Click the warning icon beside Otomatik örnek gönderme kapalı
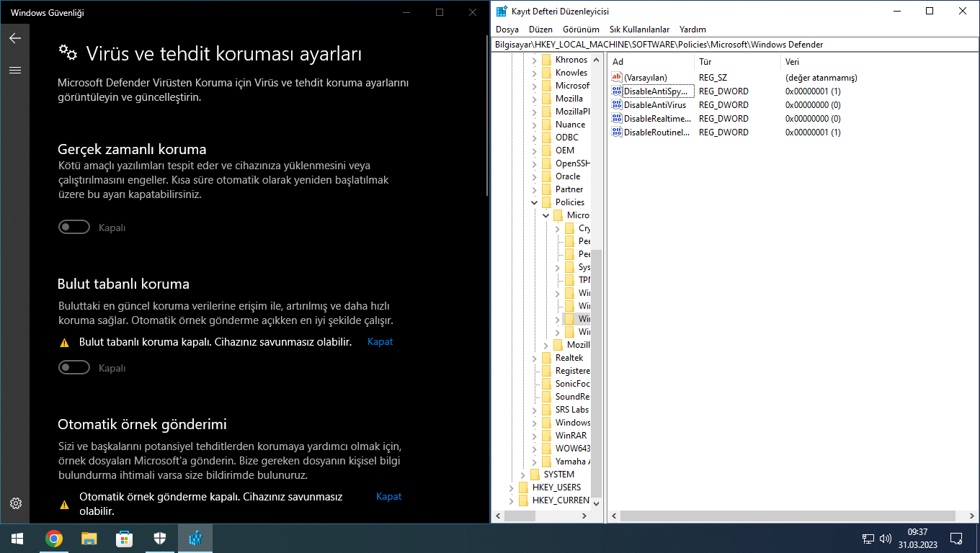Screen dimensions: 980x553 (64, 504)
